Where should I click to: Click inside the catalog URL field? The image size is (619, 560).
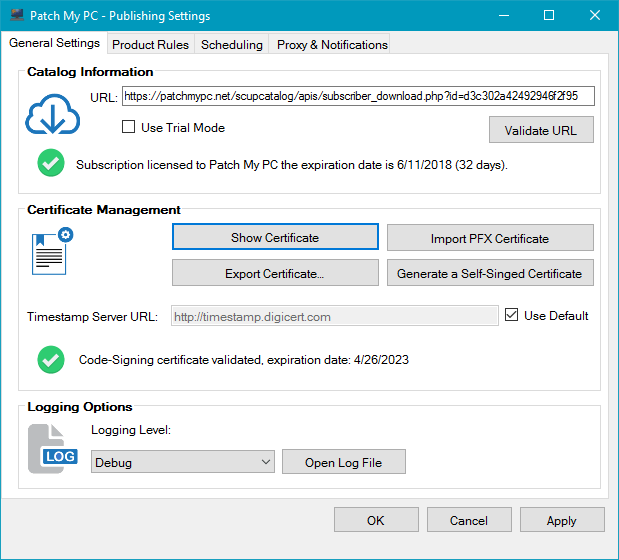pos(358,96)
